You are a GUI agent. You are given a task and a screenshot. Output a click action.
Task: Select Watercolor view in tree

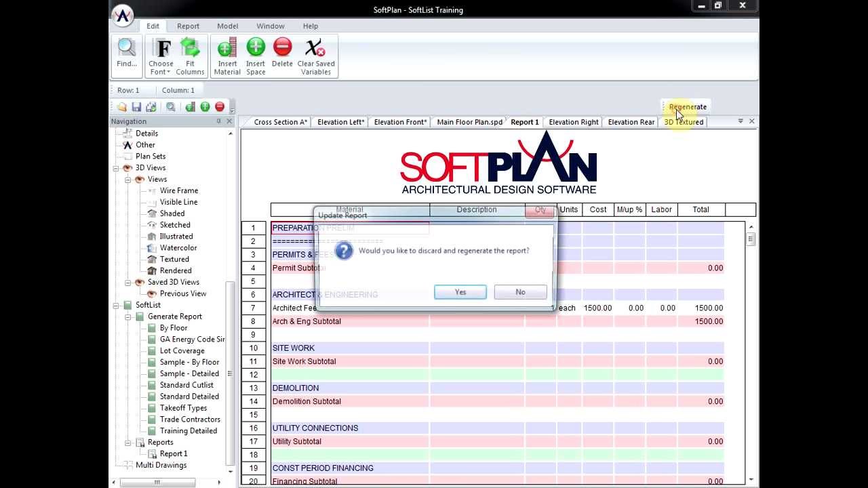[178, 248]
